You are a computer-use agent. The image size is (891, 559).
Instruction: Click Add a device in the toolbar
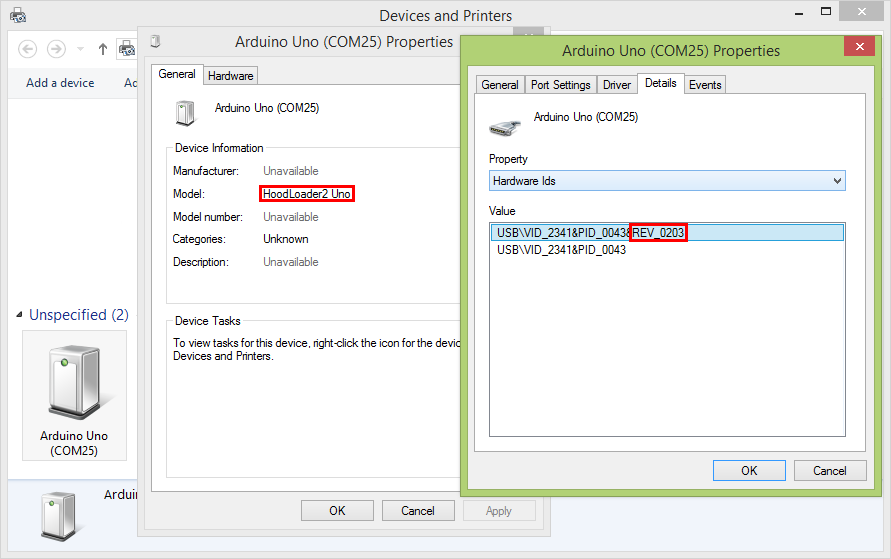pyautogui.click(x=60, y=83)
